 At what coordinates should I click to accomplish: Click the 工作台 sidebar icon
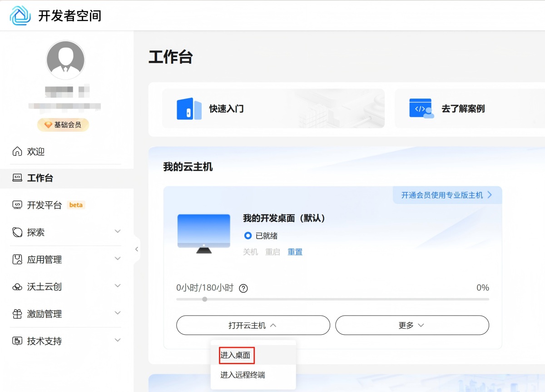pyautogui.click(x=17, y=178)
